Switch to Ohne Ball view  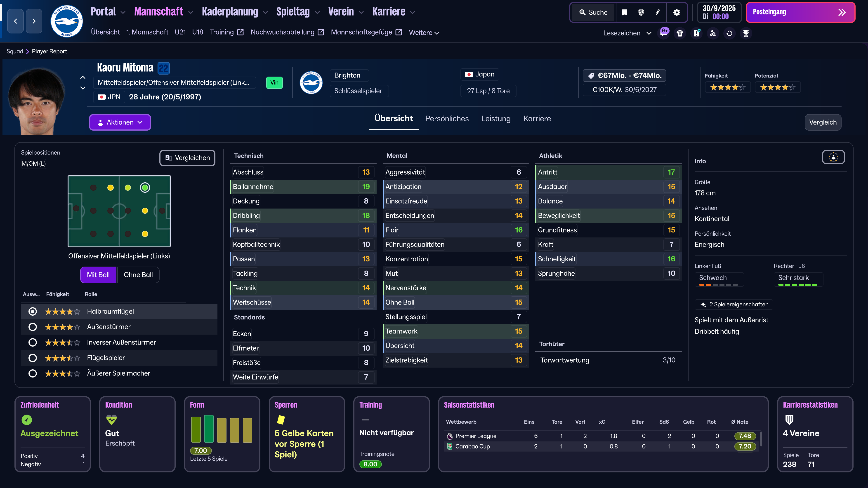(x=138, y=274)
